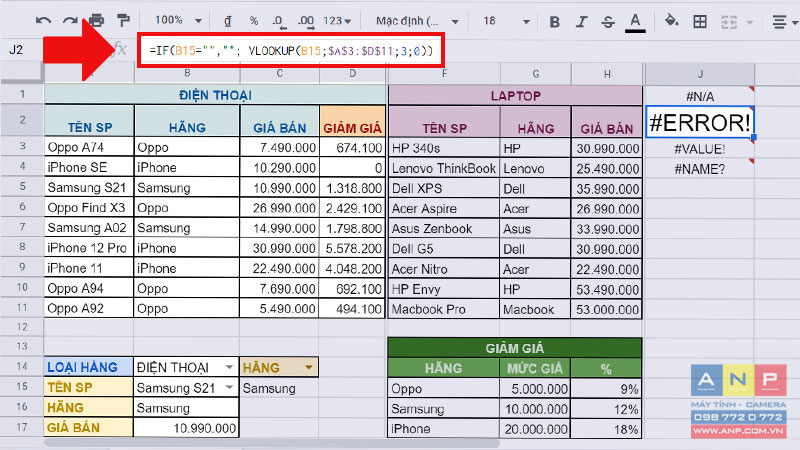Click the Redo icon
The image size is (800, 450).
70,21
